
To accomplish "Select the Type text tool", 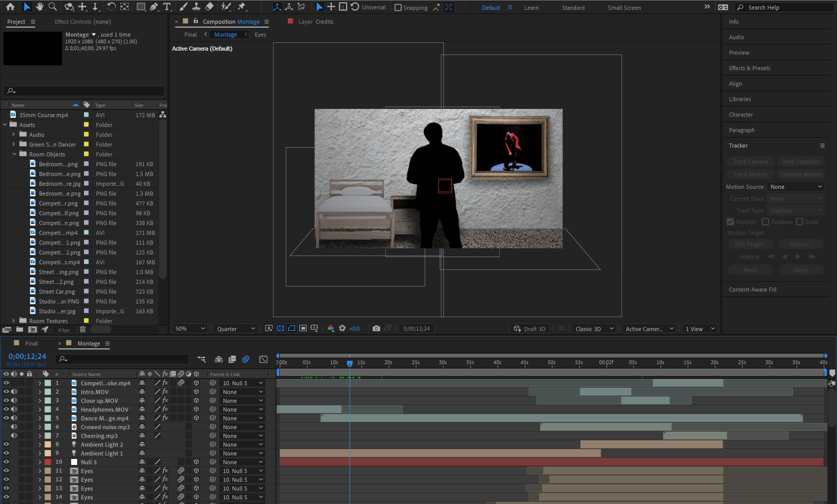I will click(x=167, y=6).
